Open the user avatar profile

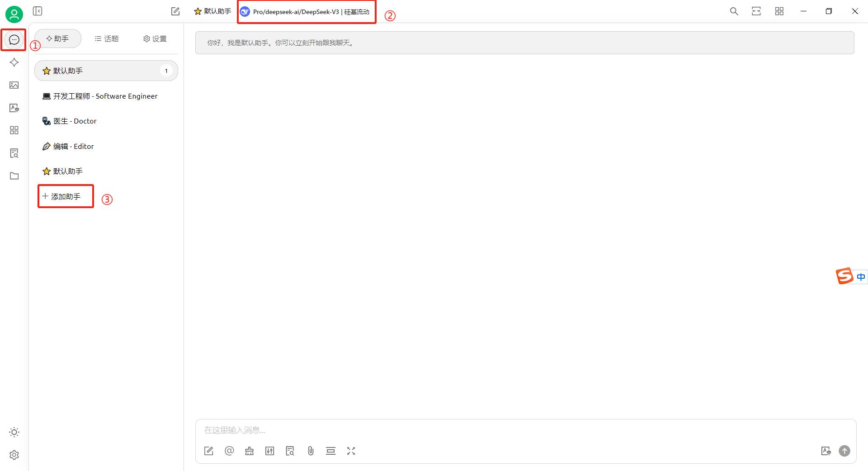tap(14, 14)
